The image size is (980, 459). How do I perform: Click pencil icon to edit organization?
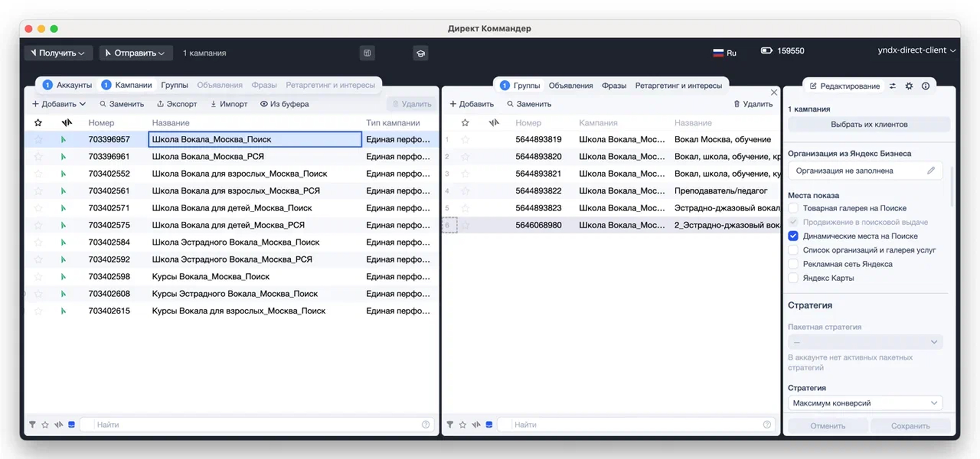coord(931,171)
